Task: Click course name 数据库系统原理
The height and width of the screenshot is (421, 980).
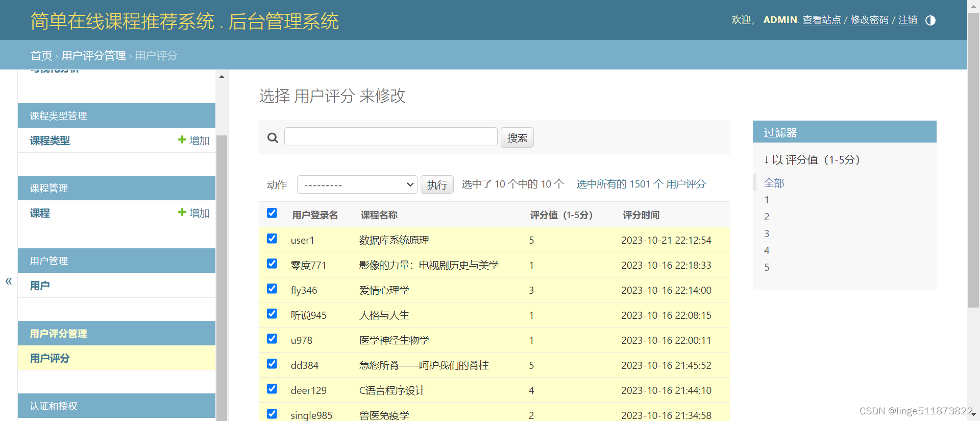Action: 394,240
